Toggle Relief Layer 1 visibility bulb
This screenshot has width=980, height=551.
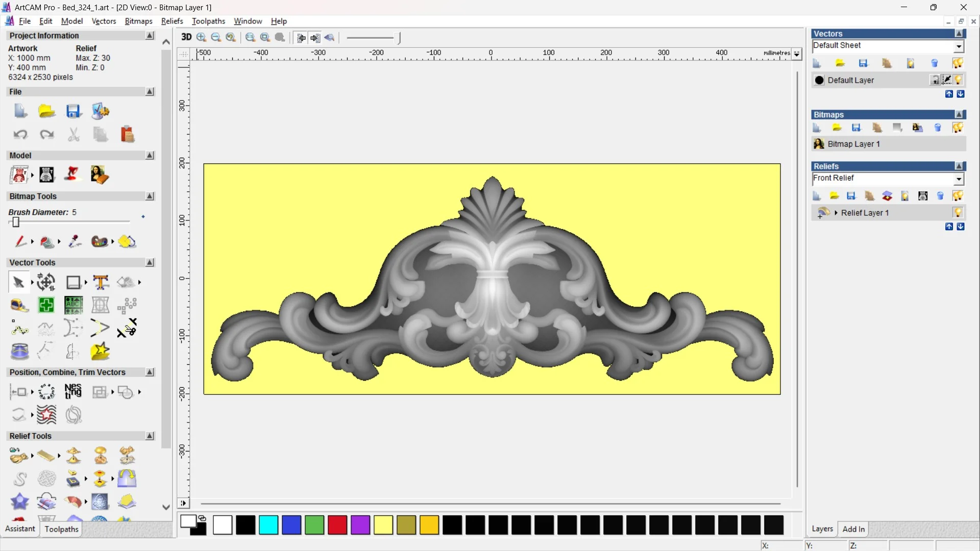958,213
